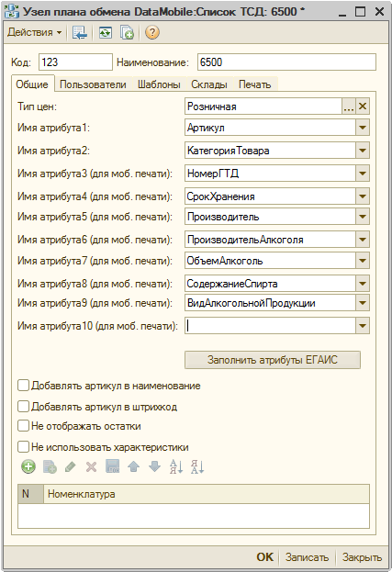The image size is (392, 572).
Task: Sort list descending Я-А icon
Action: point(197,466)
